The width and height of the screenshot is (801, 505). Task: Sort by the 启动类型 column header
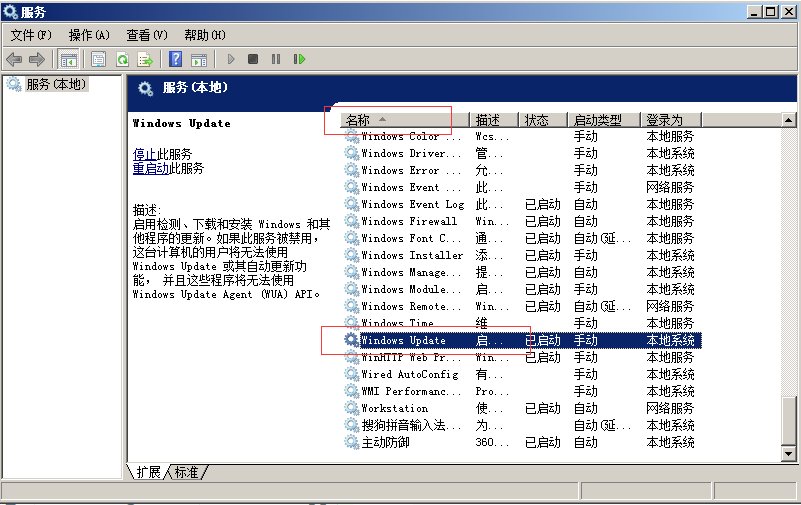pos(604,120)
